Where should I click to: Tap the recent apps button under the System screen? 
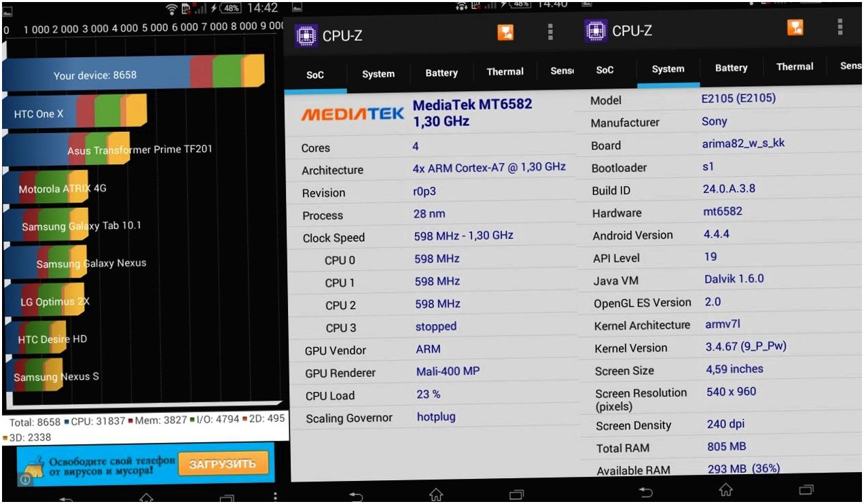[806, 489]
